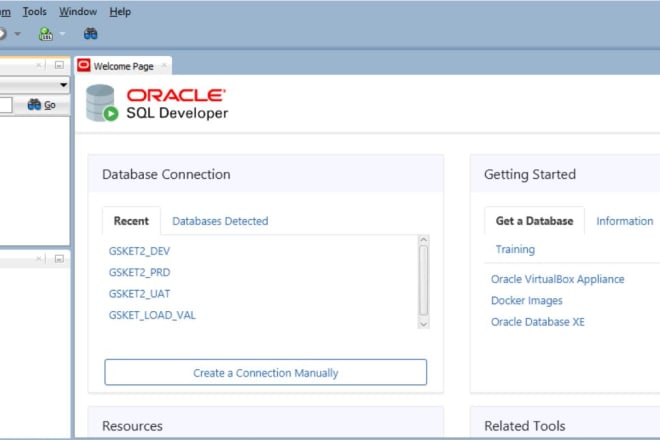Open the Tools menu
The image size is (660, 440).
35,12
